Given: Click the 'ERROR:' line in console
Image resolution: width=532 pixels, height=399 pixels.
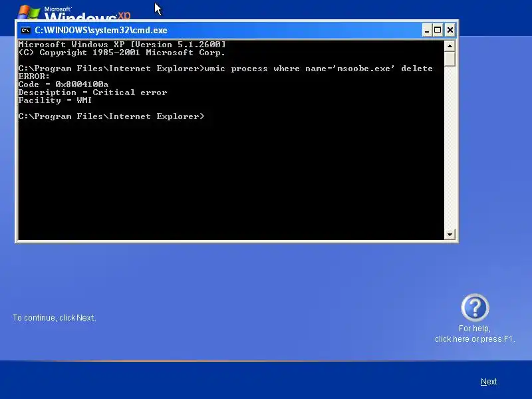Looking at the screenshot, I should pyautogui.click(x=34, y=76).
